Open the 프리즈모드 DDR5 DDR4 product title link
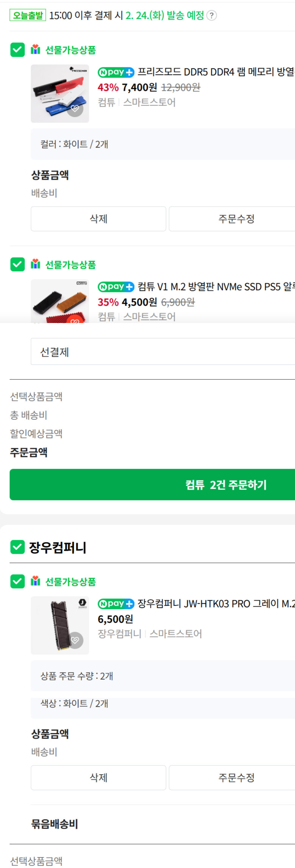The image size is (295, 868). point(216,72)
